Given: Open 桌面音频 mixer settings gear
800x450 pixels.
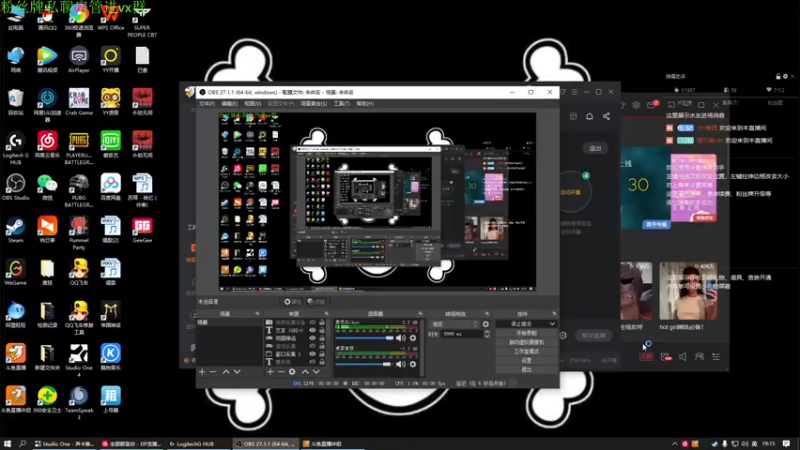Looking at the screenshot, I should coord(413,364).
